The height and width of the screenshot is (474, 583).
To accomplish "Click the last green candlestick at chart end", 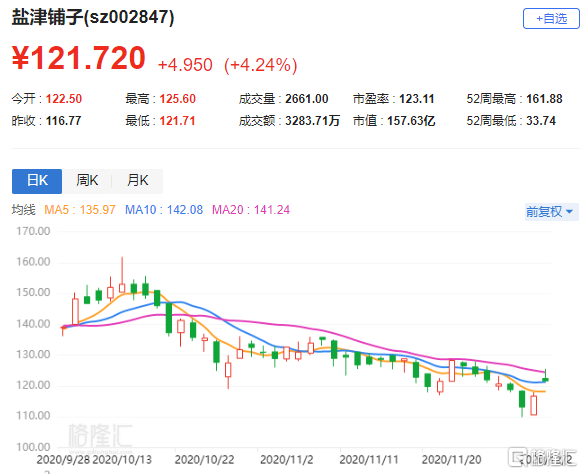I will pos(545,376).
